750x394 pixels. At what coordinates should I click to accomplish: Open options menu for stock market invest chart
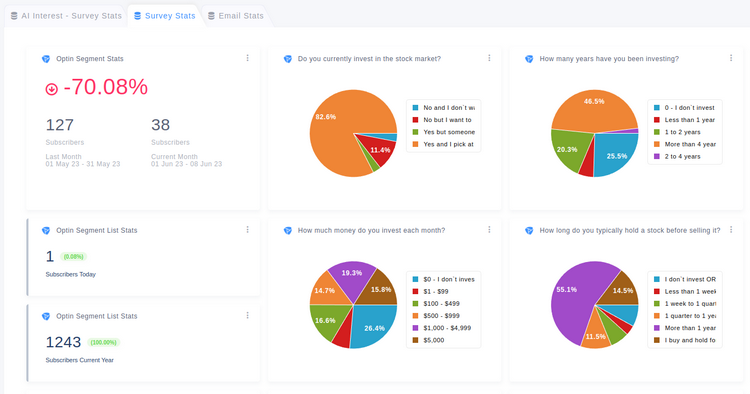point(489,58)
